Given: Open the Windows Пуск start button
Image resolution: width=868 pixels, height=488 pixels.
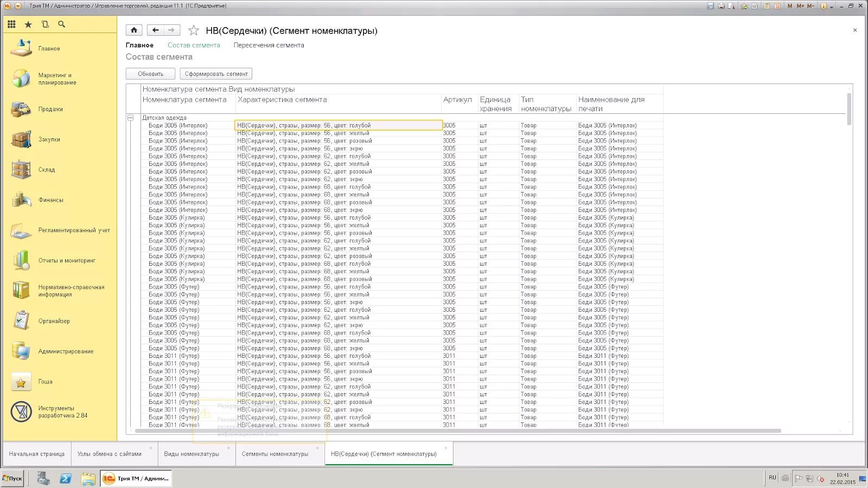Looking at the screenshot, I should tap(12, 478).
